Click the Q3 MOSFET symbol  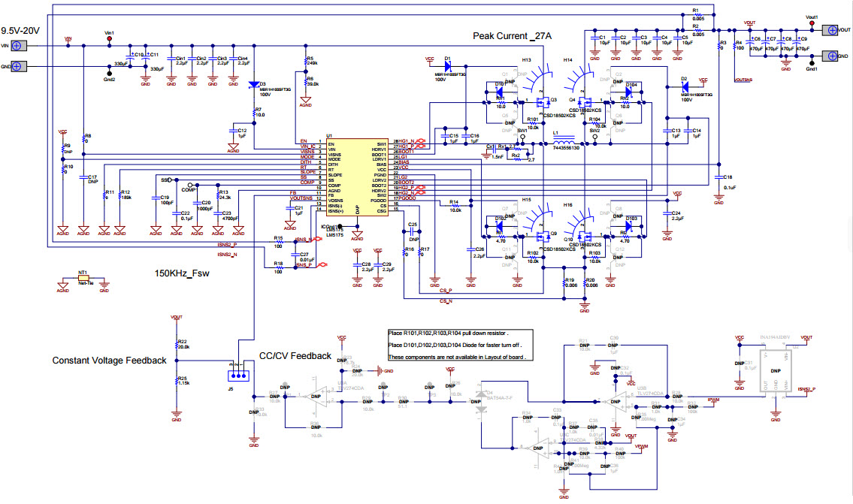(544, 103)
